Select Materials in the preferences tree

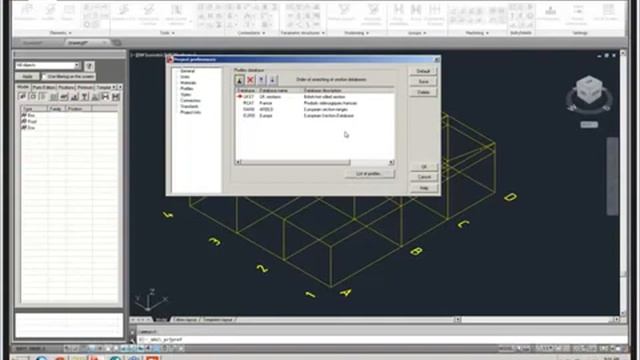click(188, 83)
